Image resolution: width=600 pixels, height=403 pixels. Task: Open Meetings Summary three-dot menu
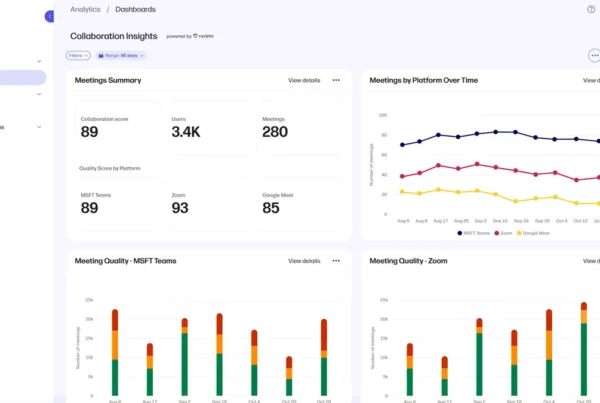336,80
